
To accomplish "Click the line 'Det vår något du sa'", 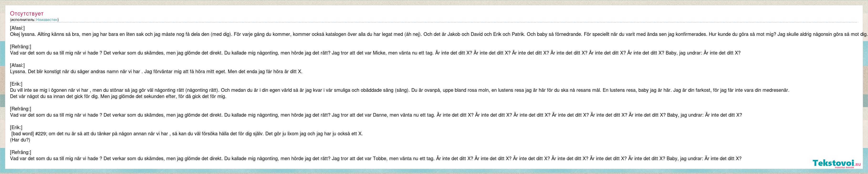I will 118,96.
